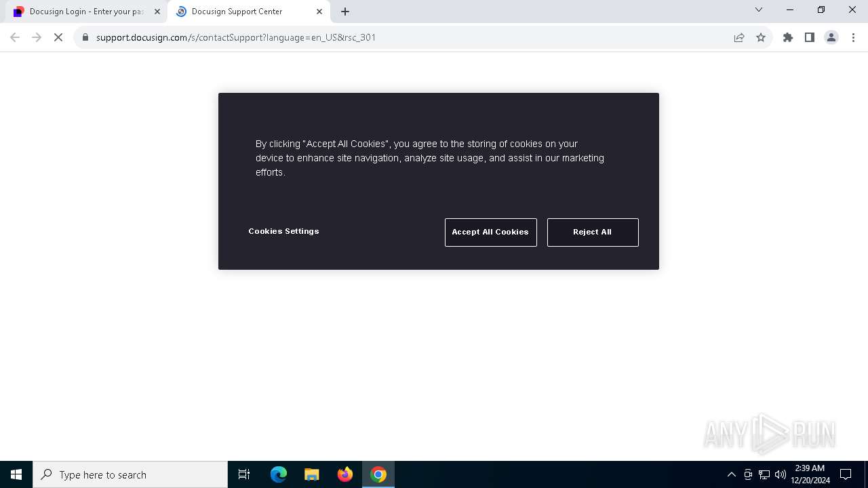Click Reject All cookies button

tap(593, 232)
